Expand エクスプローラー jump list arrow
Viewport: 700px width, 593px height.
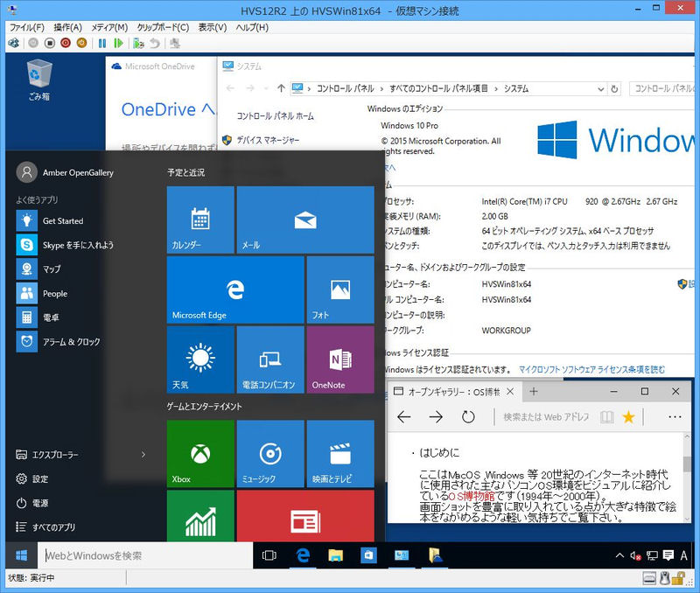click(143, 455)
